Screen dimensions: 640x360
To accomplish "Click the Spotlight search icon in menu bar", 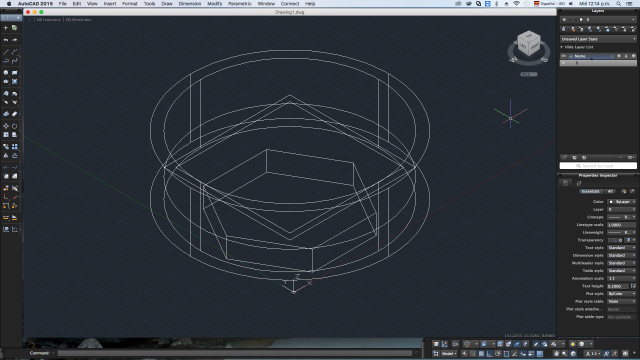I will point(619,4).
